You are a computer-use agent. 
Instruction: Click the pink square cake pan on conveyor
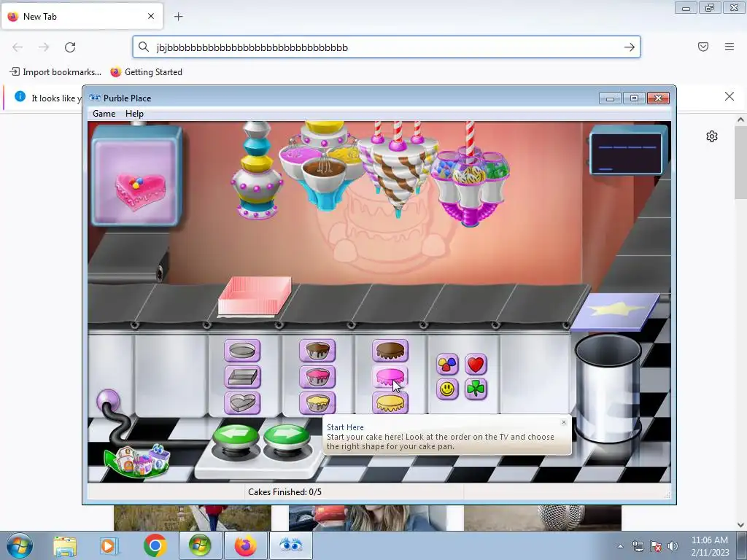click(255, 296)
